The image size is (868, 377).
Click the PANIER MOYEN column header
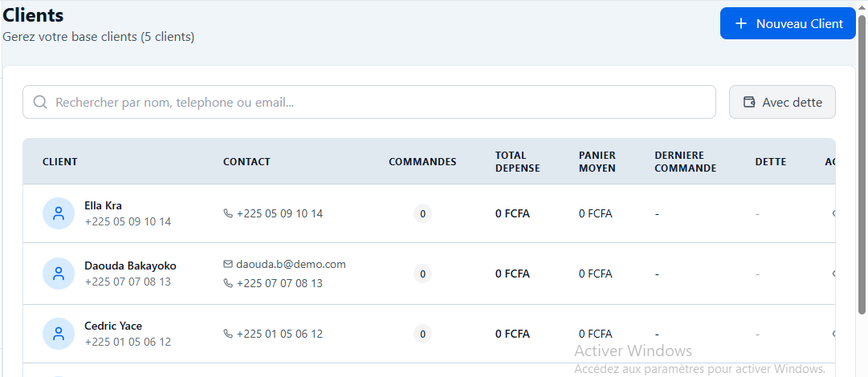click(597, 162)
